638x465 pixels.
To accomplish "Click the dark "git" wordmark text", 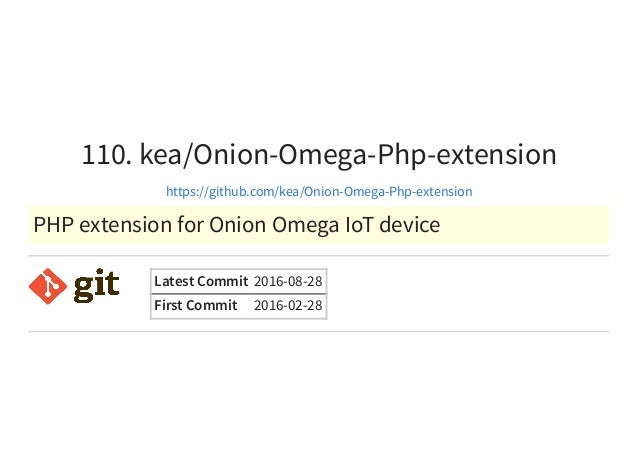I will pyautogui.click(x=97, y=286).
